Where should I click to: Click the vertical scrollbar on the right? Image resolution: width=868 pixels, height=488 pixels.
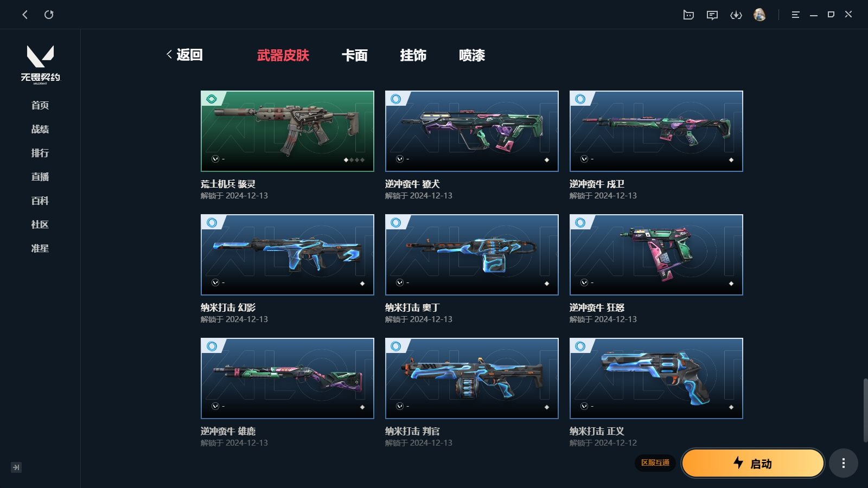(865, 410)
